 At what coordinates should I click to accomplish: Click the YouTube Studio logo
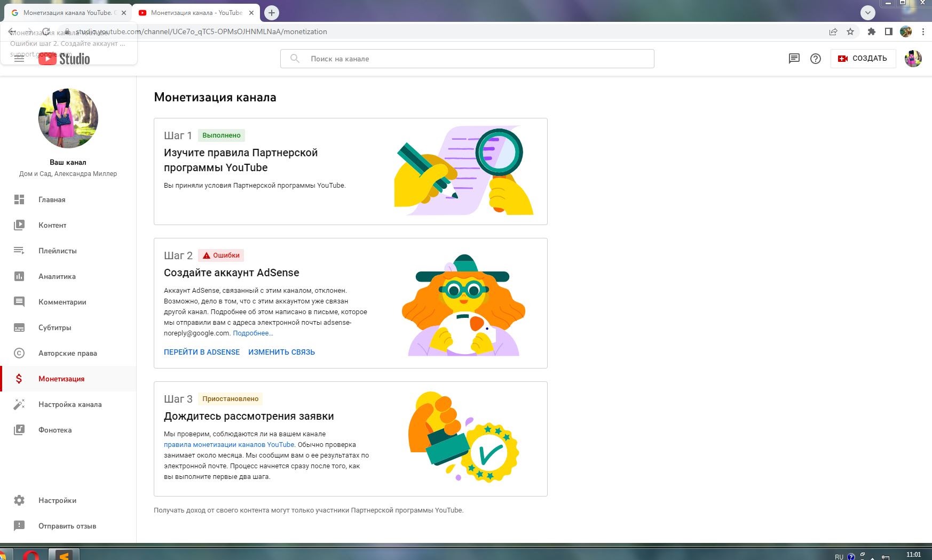[x=64, y=59]
